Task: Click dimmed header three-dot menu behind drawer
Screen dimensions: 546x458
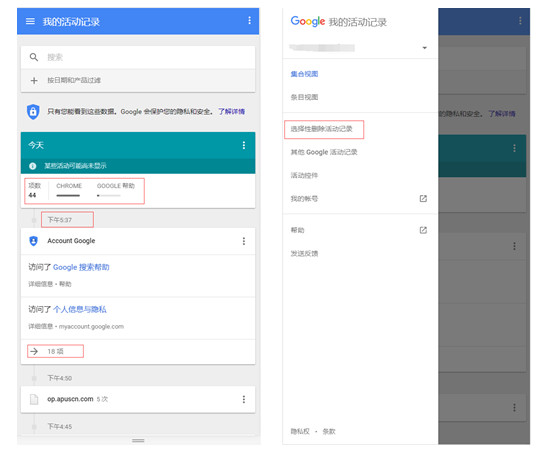Action: (520, 21)
